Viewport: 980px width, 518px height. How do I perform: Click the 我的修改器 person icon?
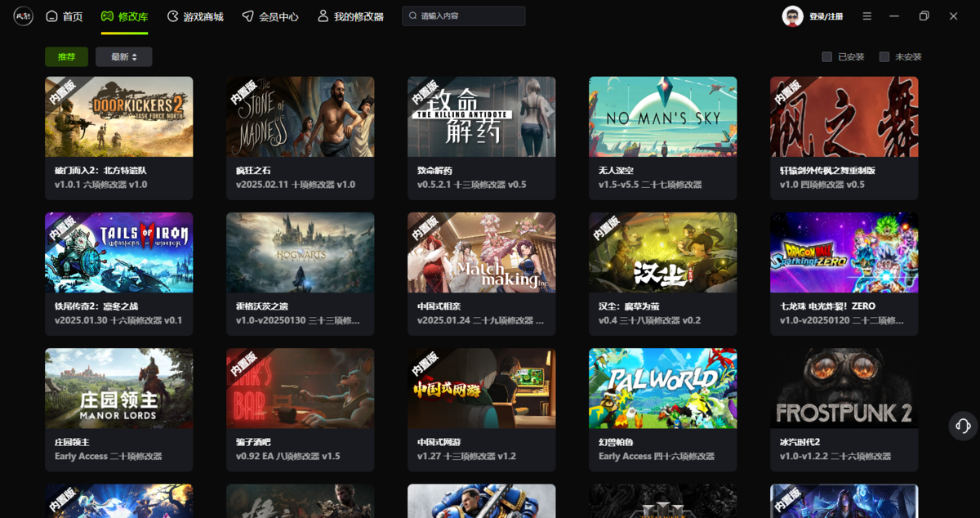pyautogui.click(x=323, y=16)
